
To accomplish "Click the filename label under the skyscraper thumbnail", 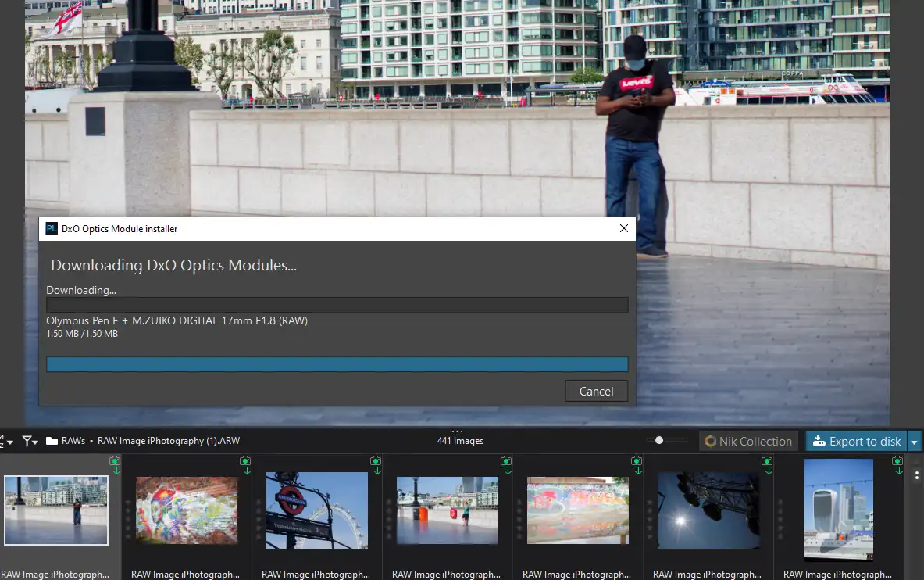I will pyautogui.click(x=837, y=574).
